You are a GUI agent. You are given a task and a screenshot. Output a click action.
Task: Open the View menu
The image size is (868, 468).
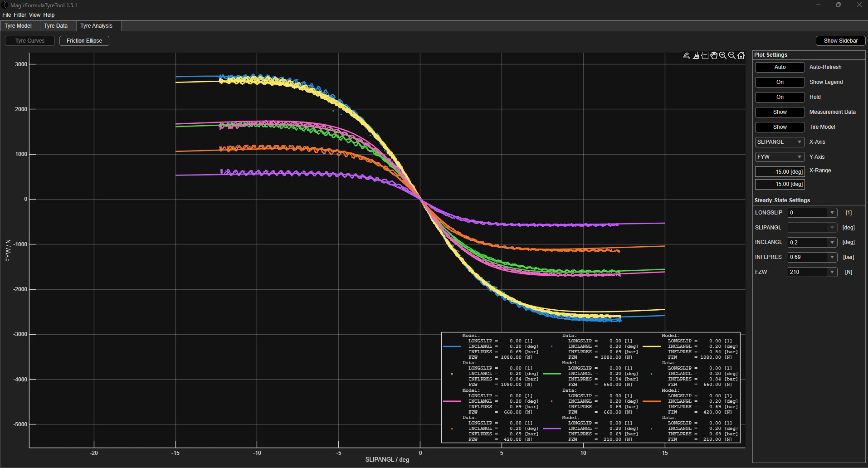[x=35, y=15]
